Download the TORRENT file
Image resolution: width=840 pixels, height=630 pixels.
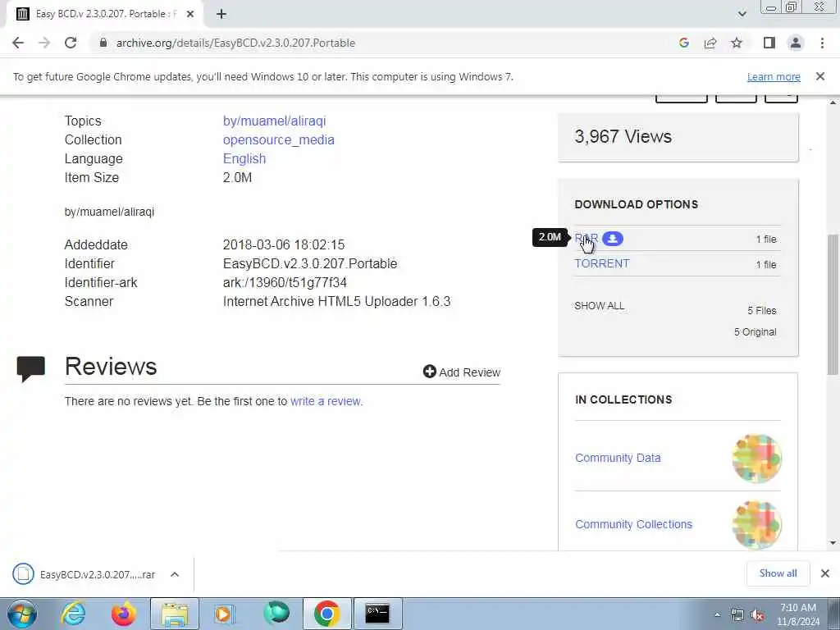(602, 263)
